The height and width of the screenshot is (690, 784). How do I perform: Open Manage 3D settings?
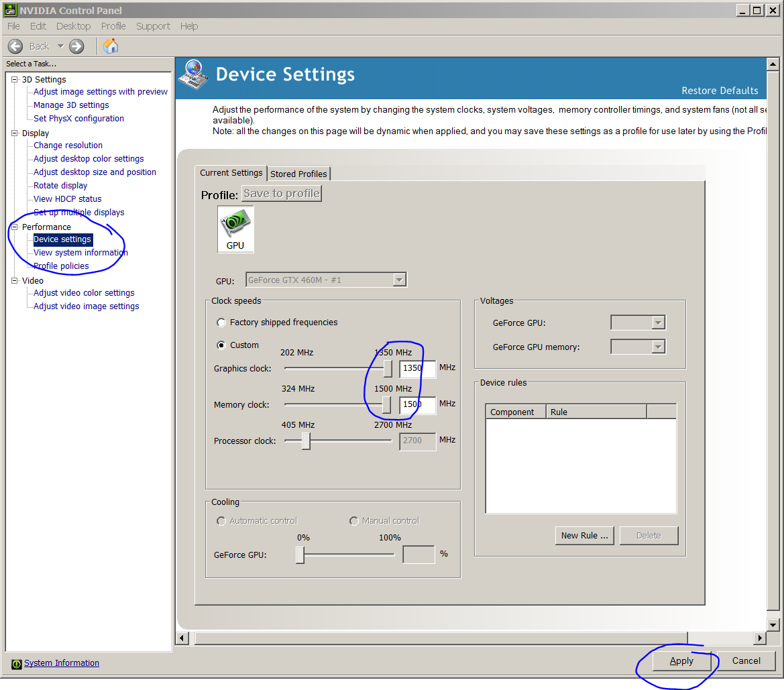point(71,105)
